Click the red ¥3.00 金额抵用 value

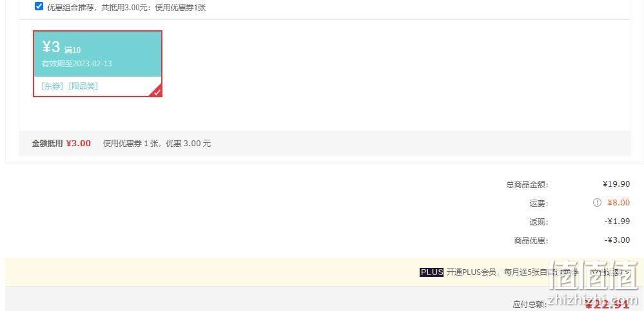coord(79,144)
